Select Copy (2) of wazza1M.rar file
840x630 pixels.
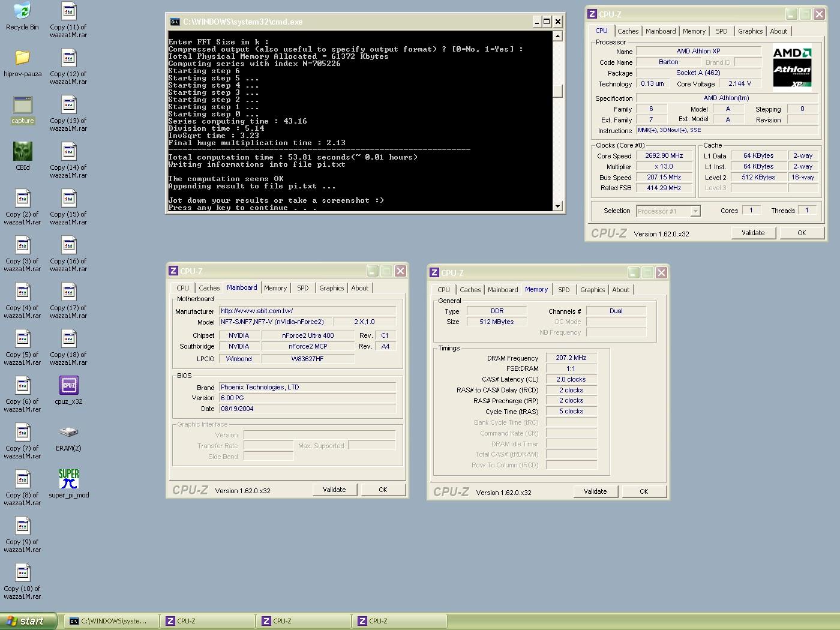pyautogui.click(x=22, y=207)
